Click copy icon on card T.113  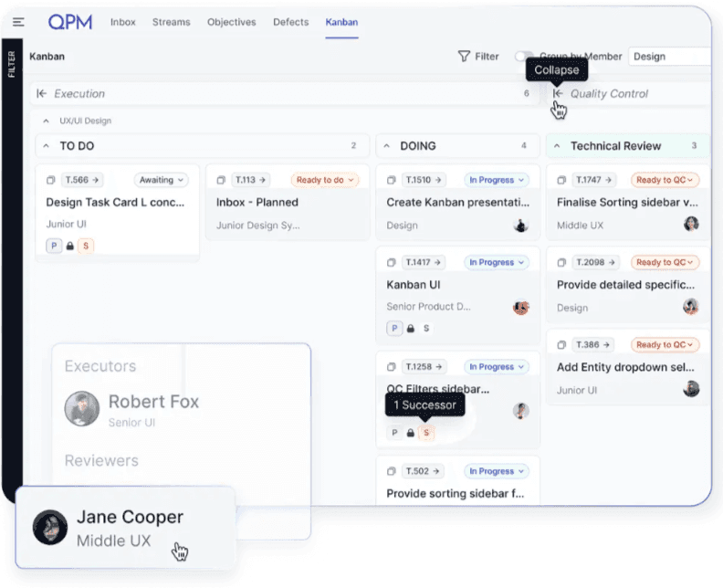tap(221, 180)
